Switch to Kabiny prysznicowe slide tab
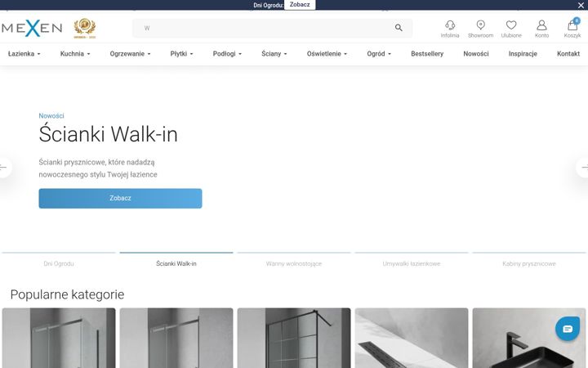This screenshot has width=588, height=368. coord(529,262)
